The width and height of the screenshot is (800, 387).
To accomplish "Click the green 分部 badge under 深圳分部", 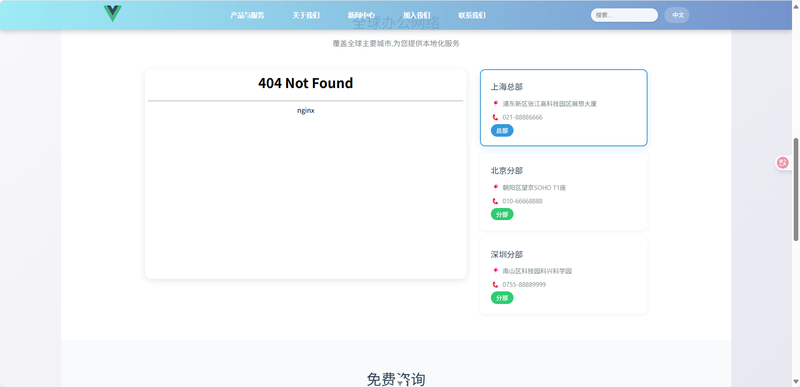I will [502, 298].
